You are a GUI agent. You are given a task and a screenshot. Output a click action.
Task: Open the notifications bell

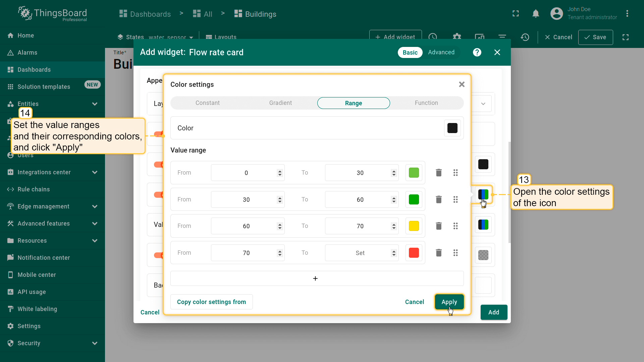point(536,14)
